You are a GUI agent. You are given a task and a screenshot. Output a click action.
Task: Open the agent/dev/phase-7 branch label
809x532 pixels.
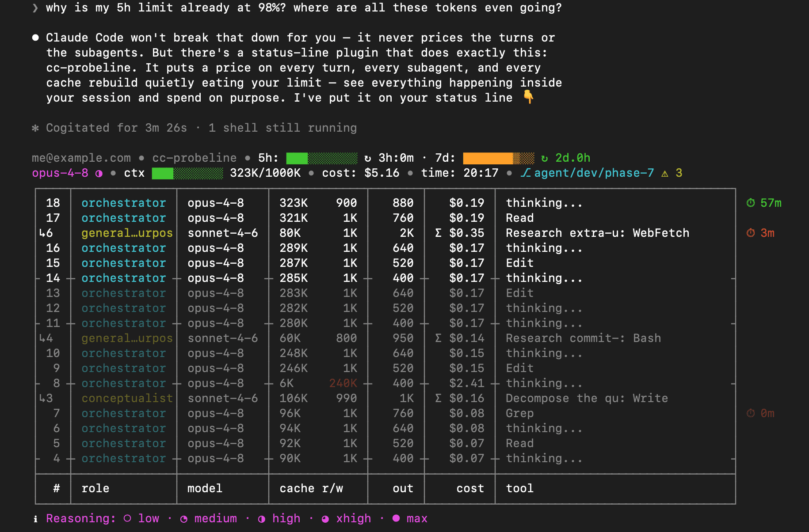(594, 173)
